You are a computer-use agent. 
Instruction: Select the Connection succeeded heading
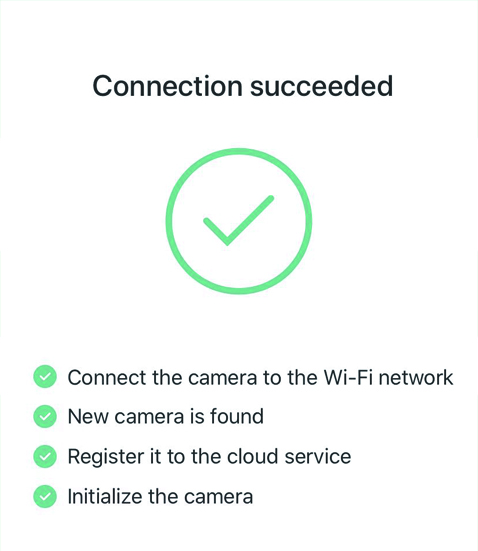click(243, 86)
